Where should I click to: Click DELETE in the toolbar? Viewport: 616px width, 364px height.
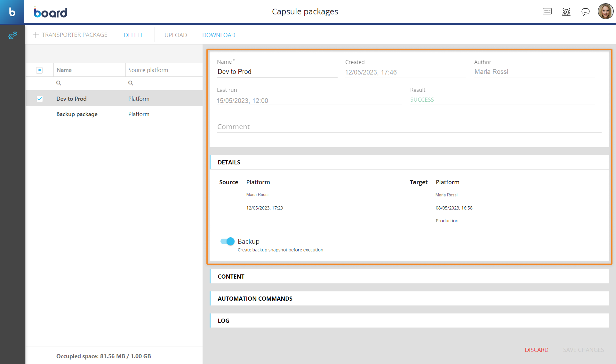coord(134,35)
